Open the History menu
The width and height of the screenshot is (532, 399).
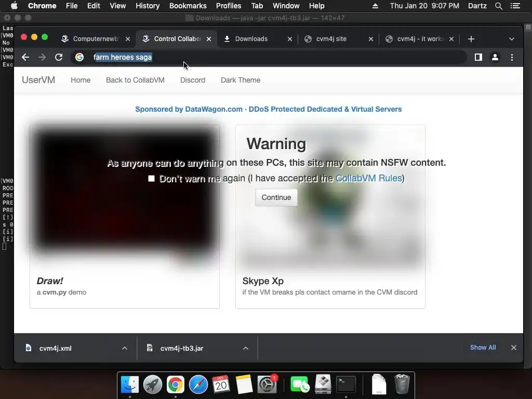coord(148,6)
